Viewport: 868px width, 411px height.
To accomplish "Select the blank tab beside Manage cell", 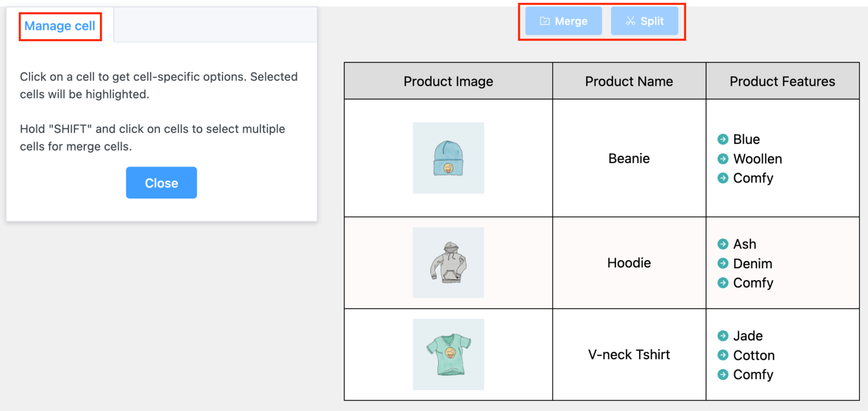I will click(x=215, y=24).
